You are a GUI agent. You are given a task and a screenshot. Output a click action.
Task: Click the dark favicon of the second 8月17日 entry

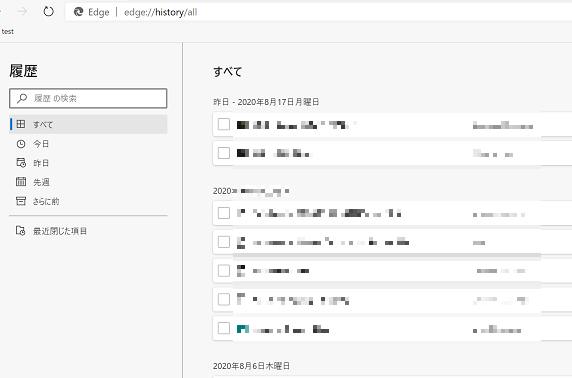(x=243, y=153)
